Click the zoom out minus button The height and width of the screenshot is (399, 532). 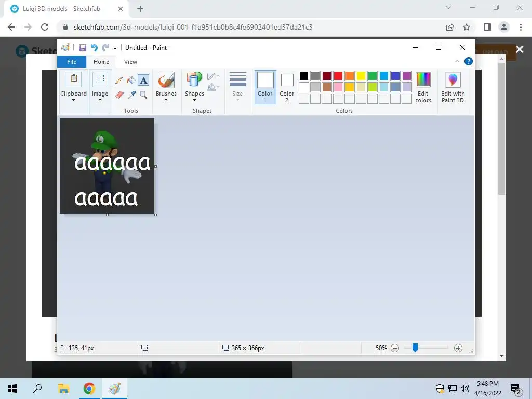tap(395, 348)
